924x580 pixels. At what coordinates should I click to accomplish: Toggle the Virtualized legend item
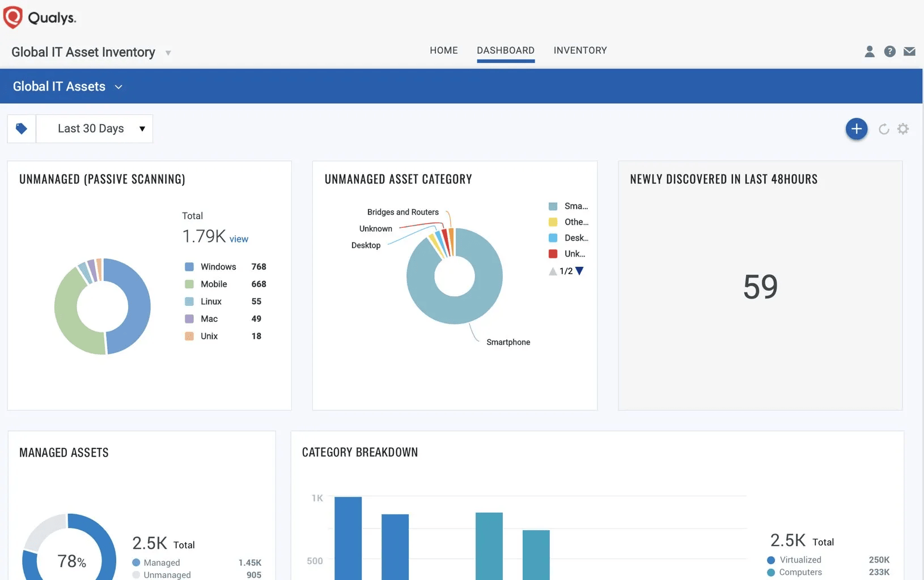point(799,560)
